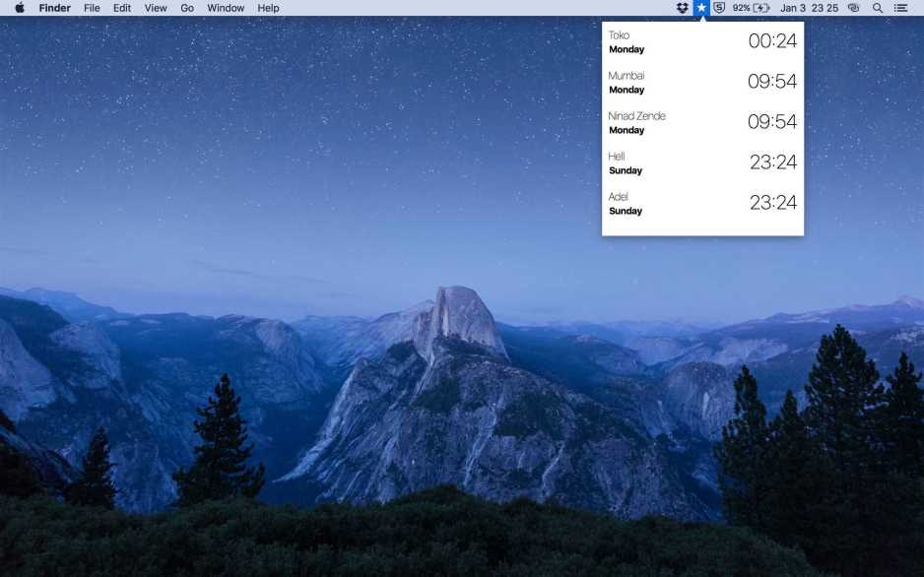Click the eye icon in menu bar
Image resolution: width=924 pixels, height=577 pixels.
(853, 8)
